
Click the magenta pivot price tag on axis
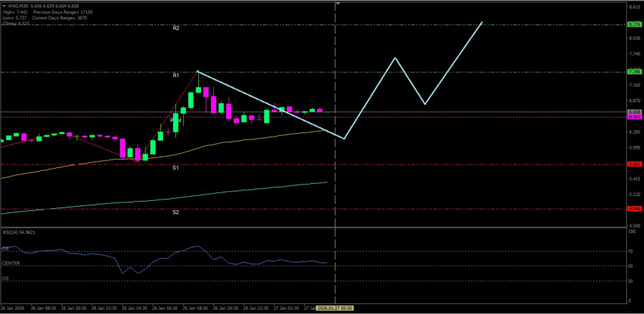tap(633, 117)
